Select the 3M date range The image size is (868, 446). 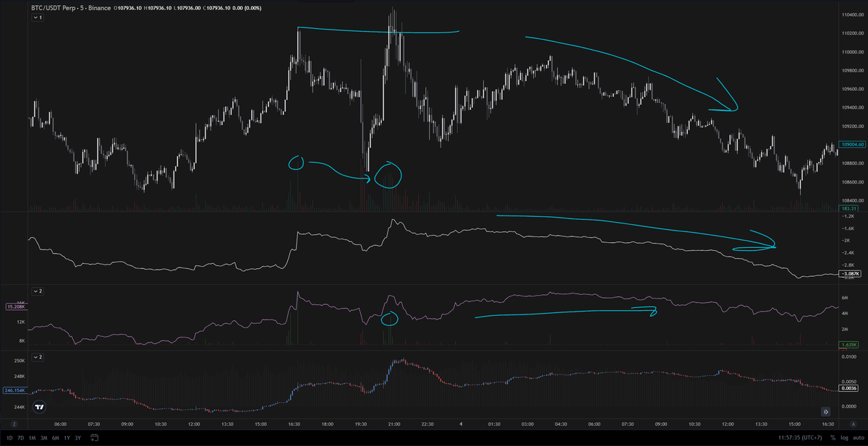pos(45,438)
